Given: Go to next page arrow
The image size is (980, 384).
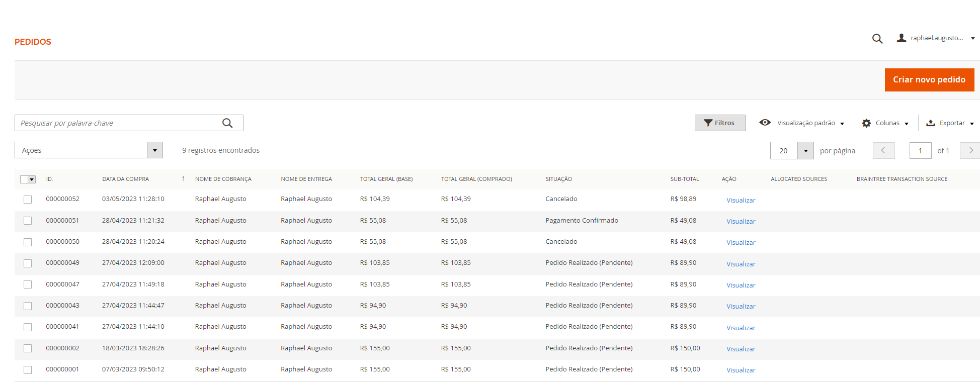Looking at the screenshot, I should pyautogui.click(x=970, y=151).
